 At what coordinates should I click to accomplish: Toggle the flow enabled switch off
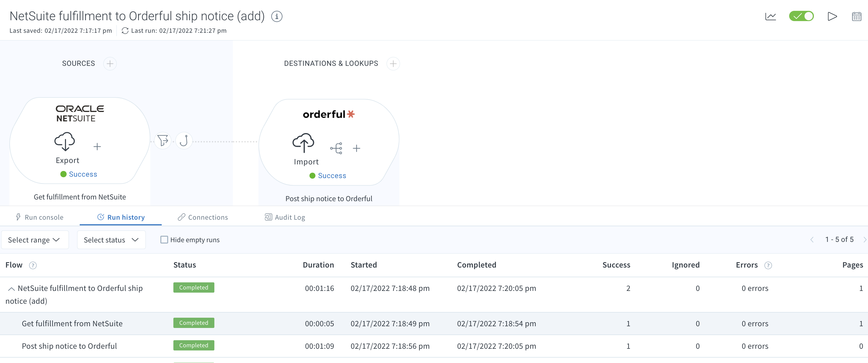pos(801,16)
